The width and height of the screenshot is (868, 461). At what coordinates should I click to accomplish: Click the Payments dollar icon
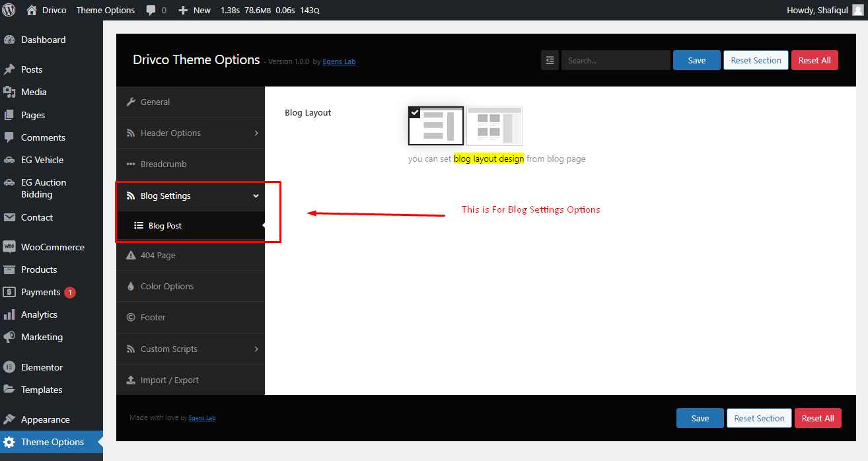(9, 292)
